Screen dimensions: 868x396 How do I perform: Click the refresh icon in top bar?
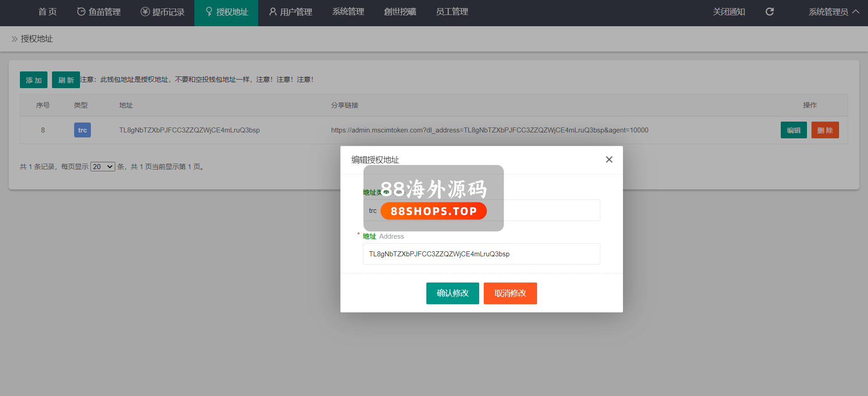tap(769, 12)
